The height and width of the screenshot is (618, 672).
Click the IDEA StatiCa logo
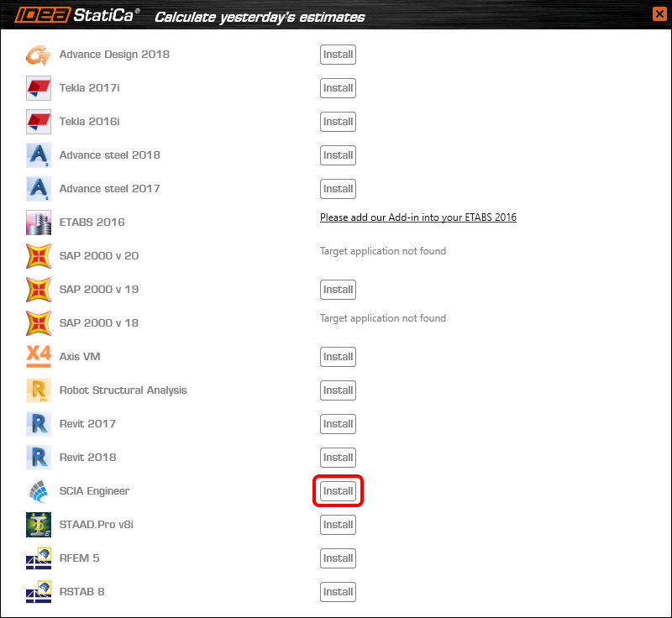tap(76, 15)
